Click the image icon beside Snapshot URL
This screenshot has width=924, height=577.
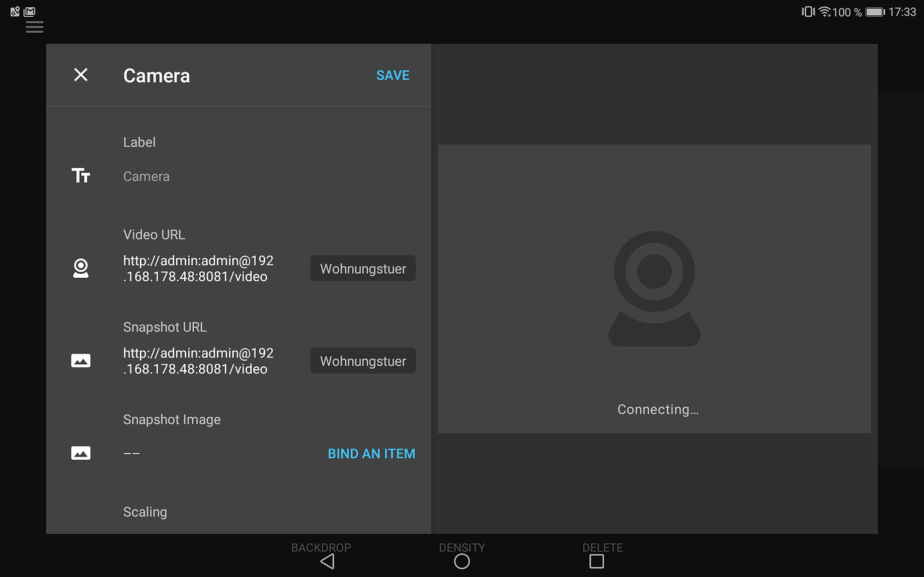point(80,360)
